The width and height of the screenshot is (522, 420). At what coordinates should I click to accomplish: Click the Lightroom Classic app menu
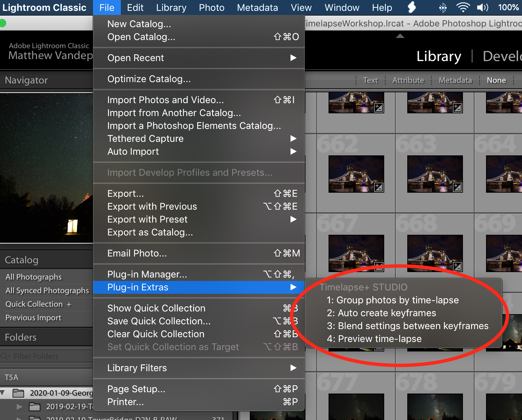point(44,7)
